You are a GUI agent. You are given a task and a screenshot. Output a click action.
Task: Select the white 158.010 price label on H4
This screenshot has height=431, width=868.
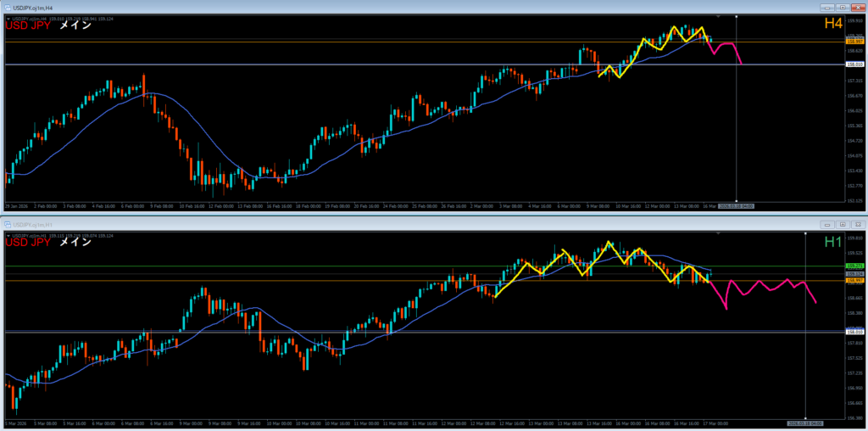(x=854, y=64)
